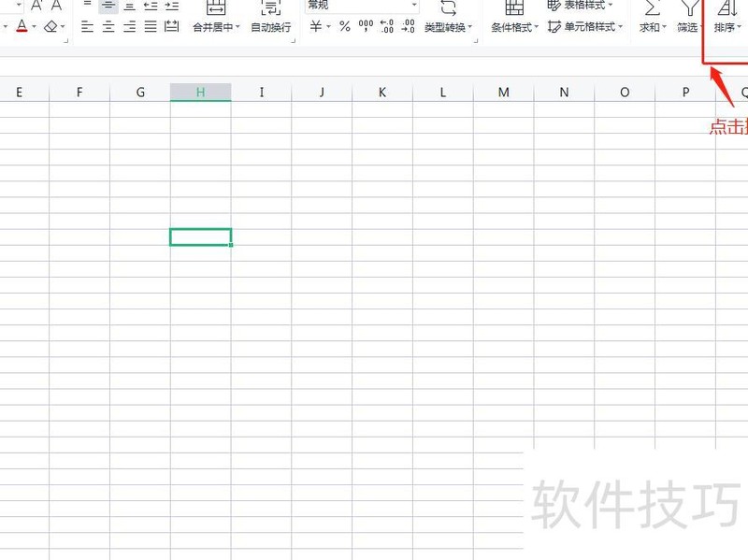Align text left icon

87,27
